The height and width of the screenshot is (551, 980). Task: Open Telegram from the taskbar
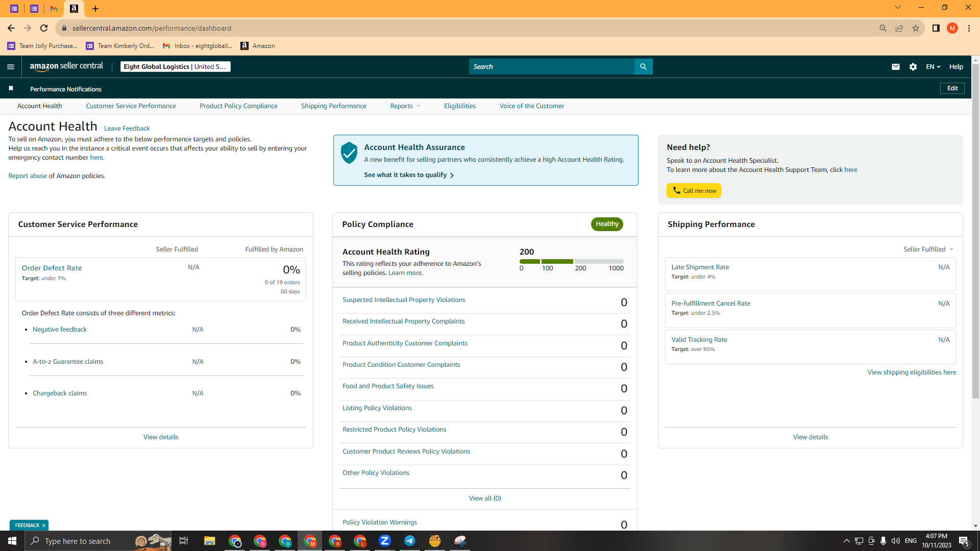point(410,541)
